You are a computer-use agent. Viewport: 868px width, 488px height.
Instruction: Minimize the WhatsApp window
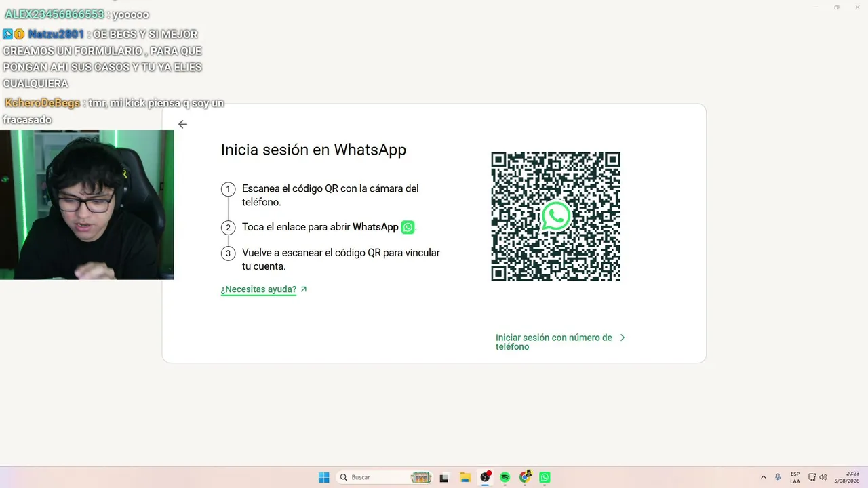coord(816,7)
